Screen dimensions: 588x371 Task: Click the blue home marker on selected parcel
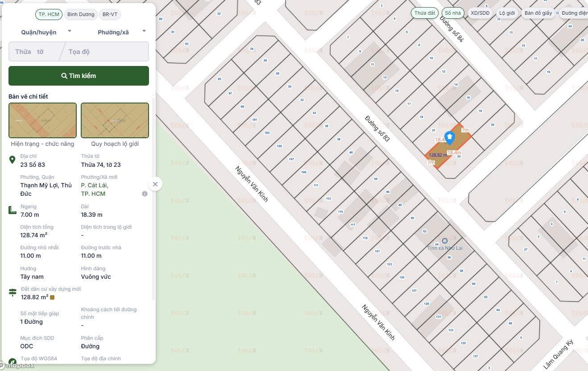tap(450, 138)
